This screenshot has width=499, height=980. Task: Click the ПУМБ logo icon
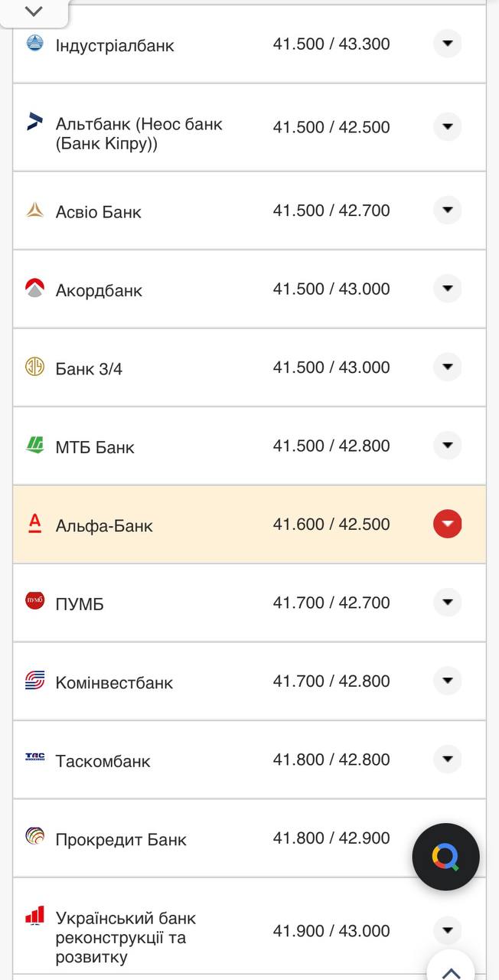[x=35, y=602]
